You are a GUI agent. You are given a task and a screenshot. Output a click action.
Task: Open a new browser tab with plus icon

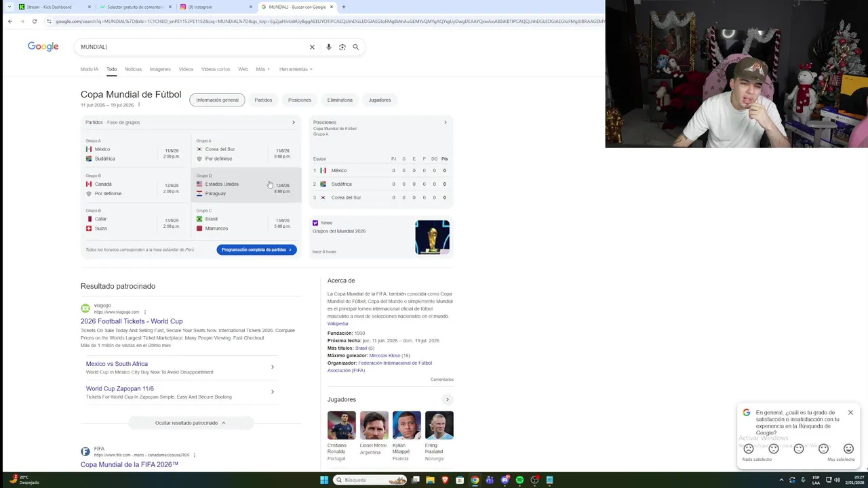[x=343, y=7]
